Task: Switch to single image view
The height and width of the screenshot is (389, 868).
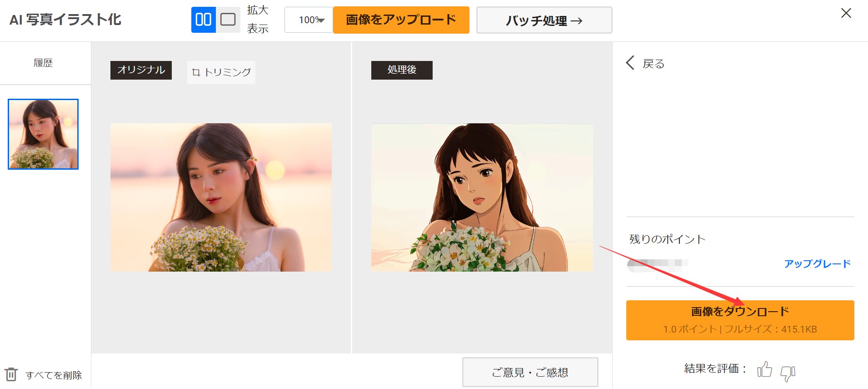Action: click(228, 20)
